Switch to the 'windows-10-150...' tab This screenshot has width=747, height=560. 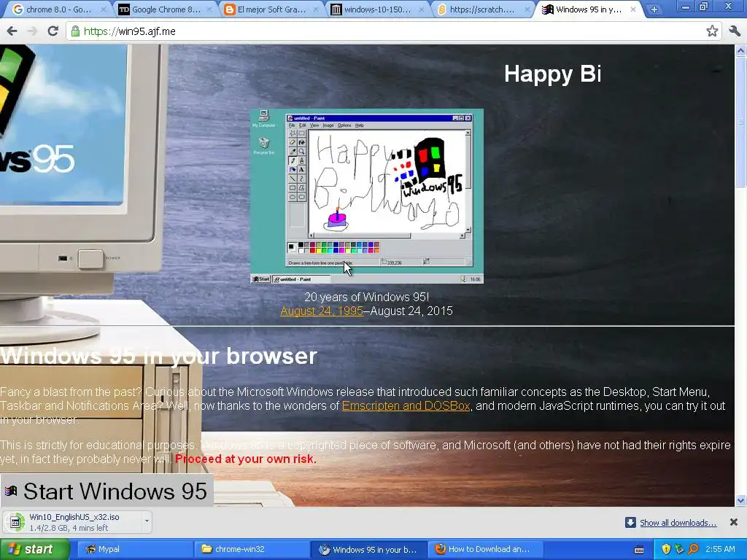pyautogui.click(x=377, y=9)
